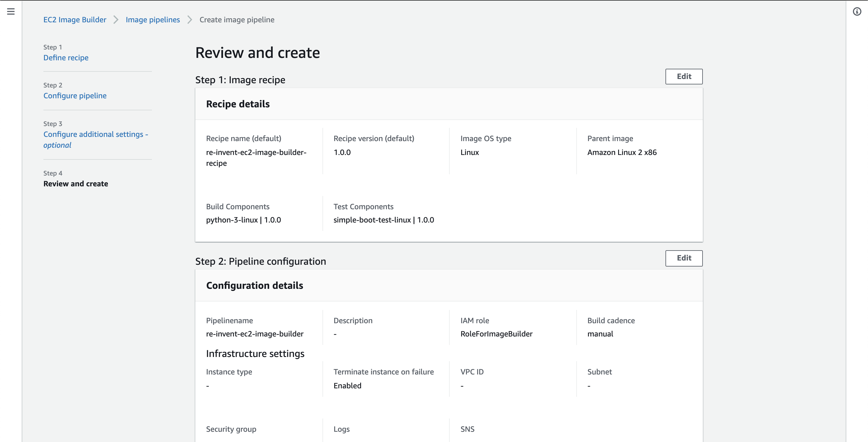Open the Image pipelines breadcrumb
Viewport: 868px width, 442px height.
[x=153, y=20]
